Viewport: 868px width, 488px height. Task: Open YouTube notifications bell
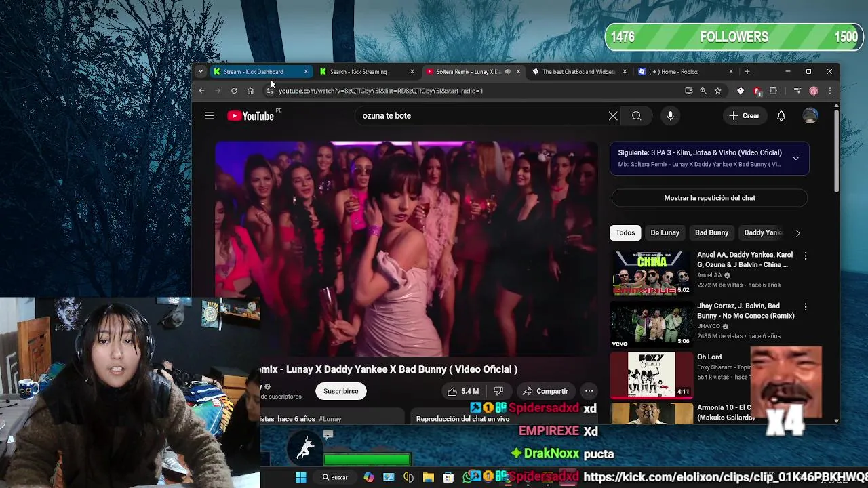781,116
